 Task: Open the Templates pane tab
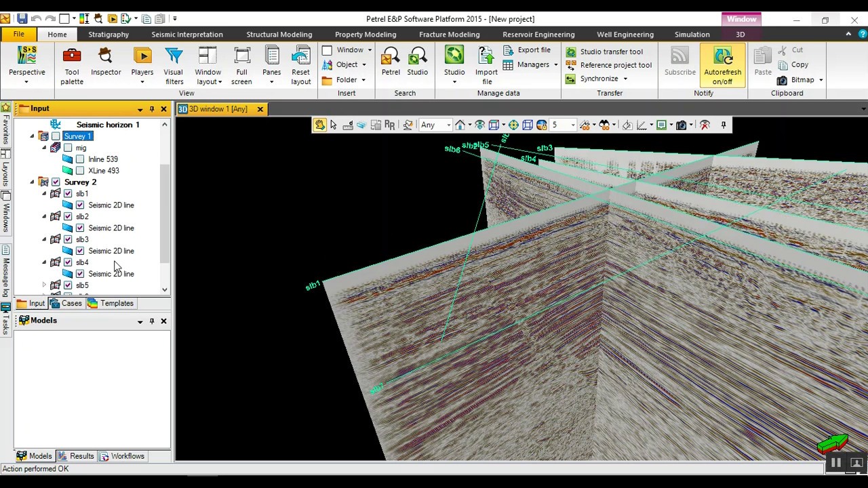(x=111, y=304)
